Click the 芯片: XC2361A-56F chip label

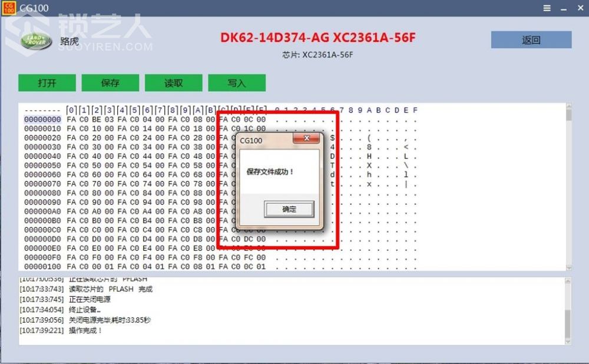point(318,55)
